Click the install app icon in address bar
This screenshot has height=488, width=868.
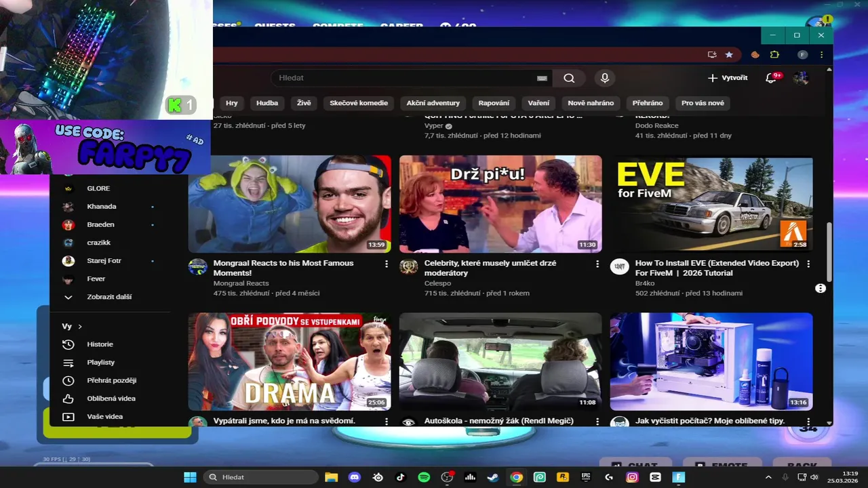point(712,54)
